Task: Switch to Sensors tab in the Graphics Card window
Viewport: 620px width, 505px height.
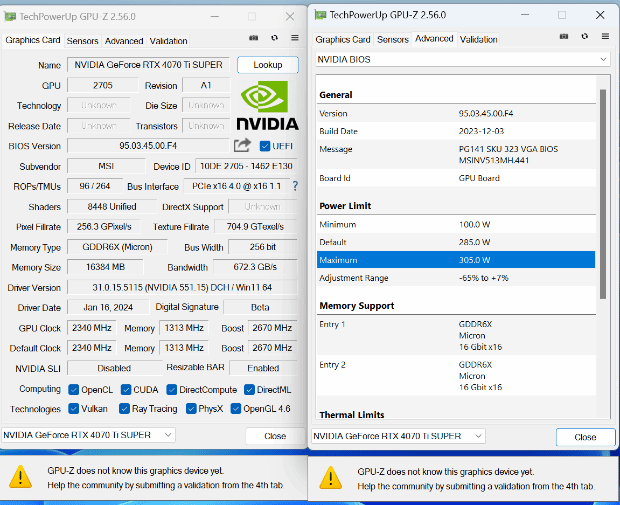Action: tap(82, 41)
